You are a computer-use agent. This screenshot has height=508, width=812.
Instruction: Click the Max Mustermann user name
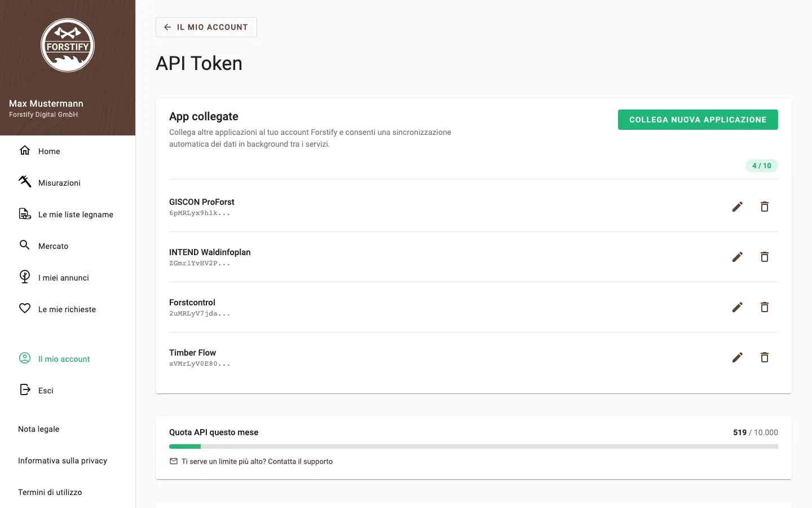(46, 103)
